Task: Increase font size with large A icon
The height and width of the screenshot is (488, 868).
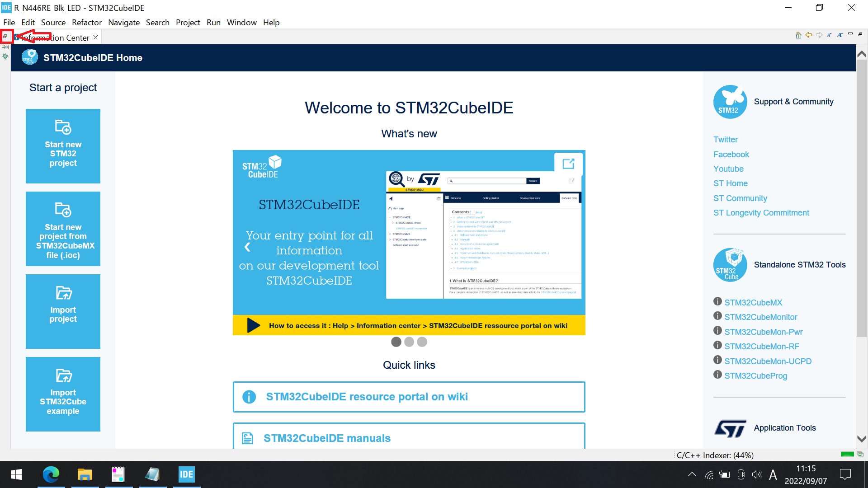Action: 840,35
